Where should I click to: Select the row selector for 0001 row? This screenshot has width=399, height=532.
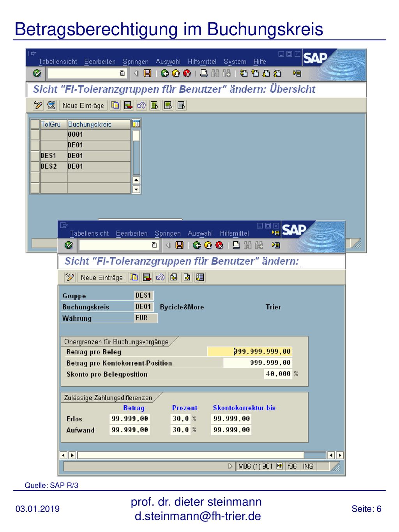click(x=35, y=135)
